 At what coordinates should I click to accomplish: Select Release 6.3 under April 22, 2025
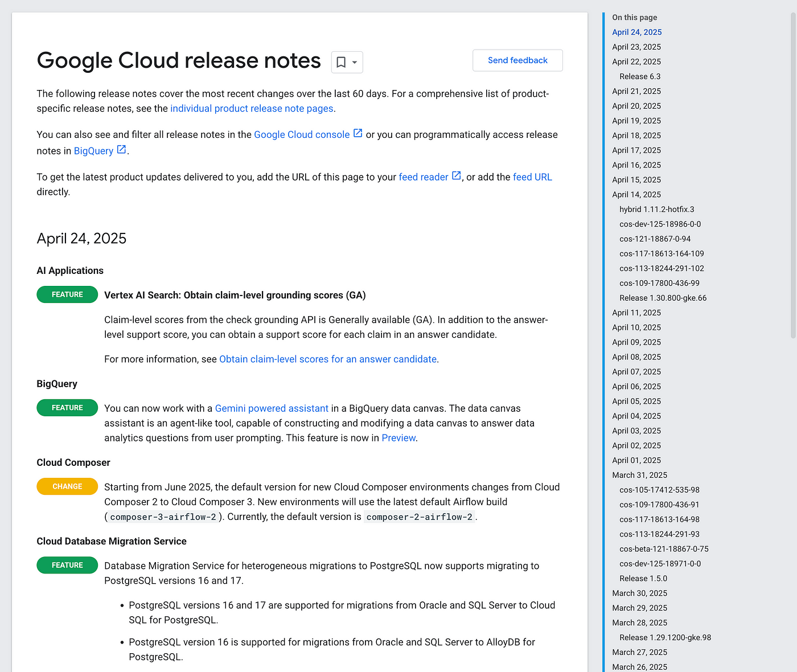(x=640, y=76)
